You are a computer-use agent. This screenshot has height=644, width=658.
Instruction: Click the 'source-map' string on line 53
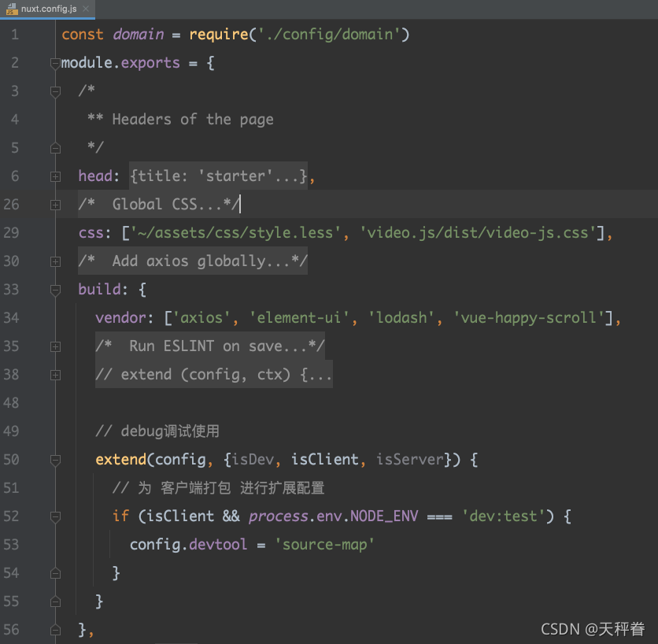[324, 544]
